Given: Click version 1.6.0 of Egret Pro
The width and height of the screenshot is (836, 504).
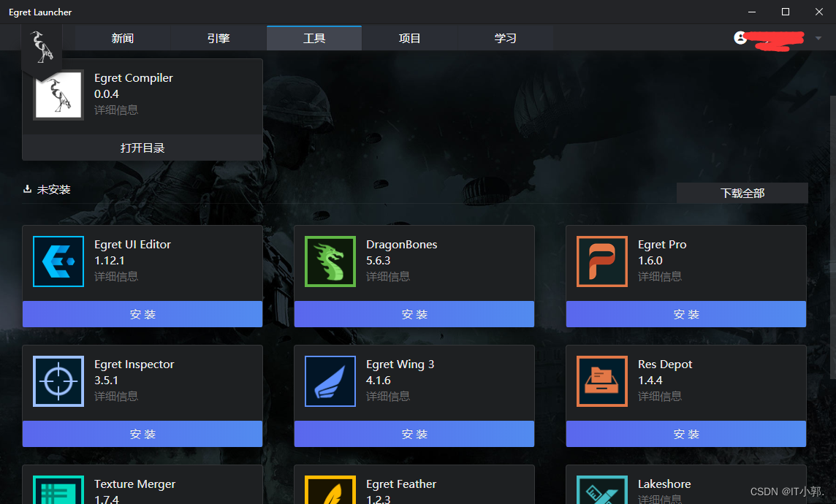Looking at the screenshot, I should tap(650, 261).
